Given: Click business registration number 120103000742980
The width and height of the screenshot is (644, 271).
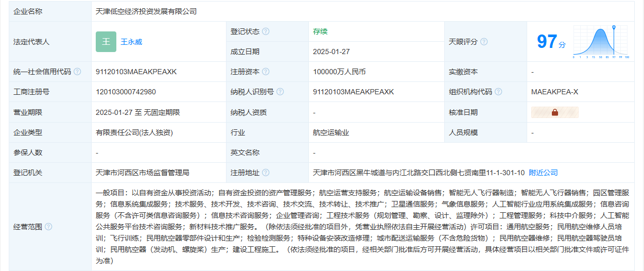Looking at the screenshot, I should pos(126,92).
